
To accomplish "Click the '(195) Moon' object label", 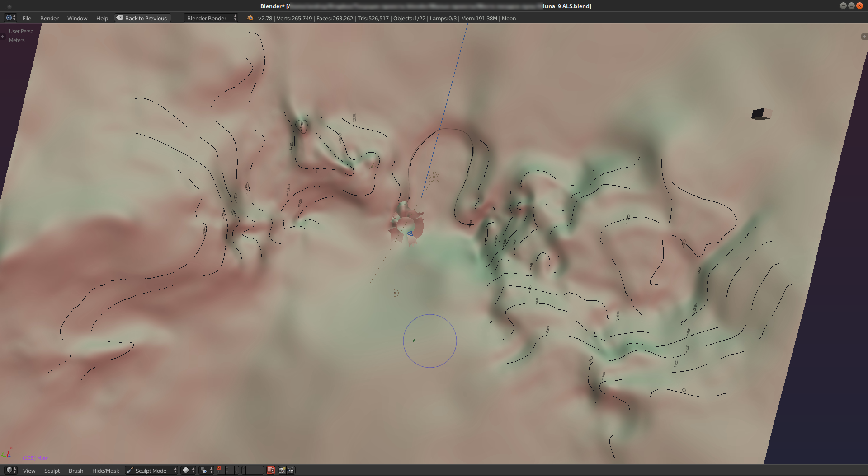I will point(36,458).
